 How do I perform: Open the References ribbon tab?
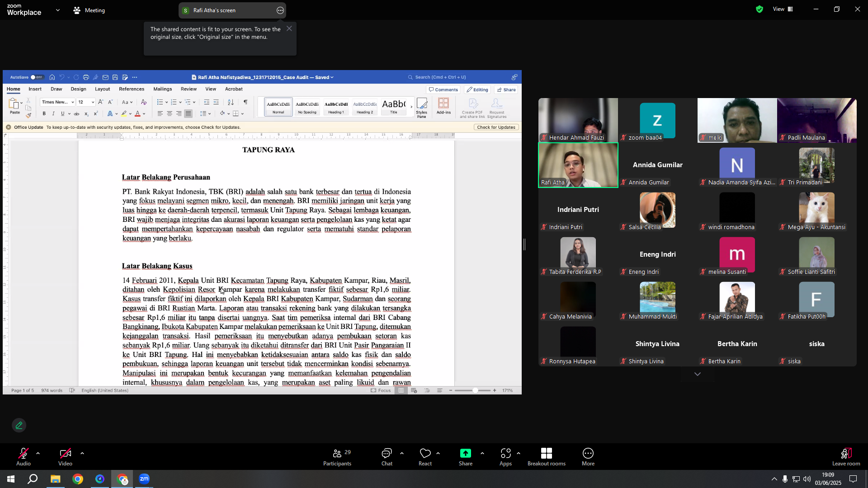[x=132, y=89]
